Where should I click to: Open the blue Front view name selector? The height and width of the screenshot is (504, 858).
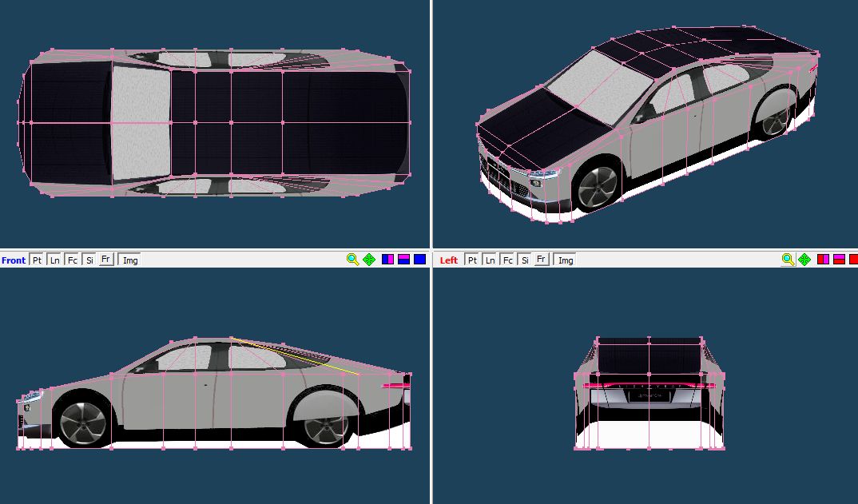pyautogui.click(x=14, y=260)
